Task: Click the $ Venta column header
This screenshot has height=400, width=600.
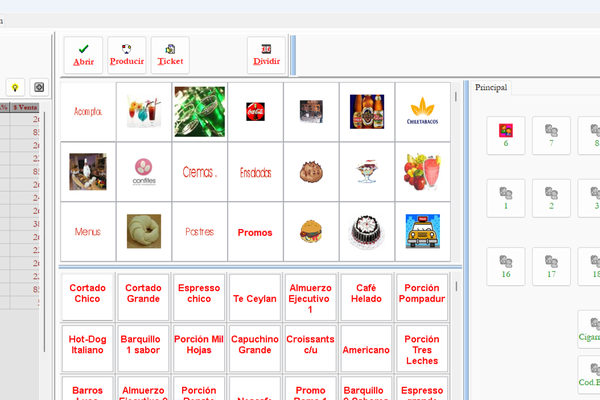Action: (x=25, y=108)
